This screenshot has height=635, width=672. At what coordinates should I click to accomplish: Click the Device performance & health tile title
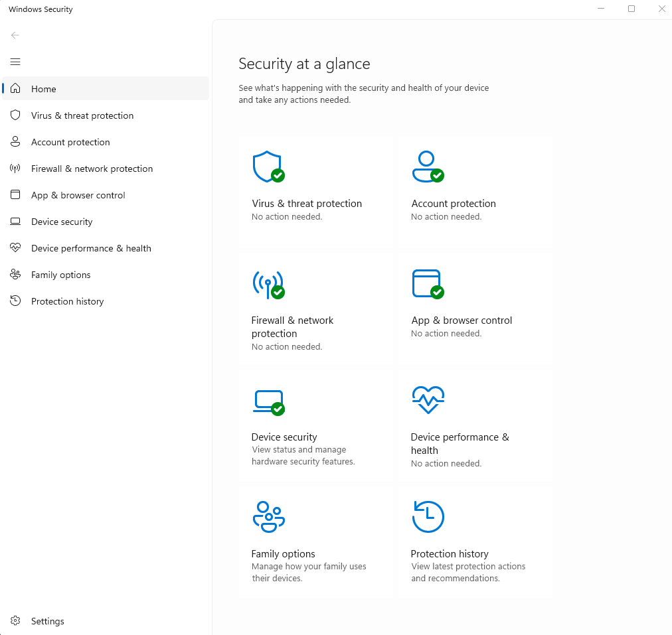[460, 443]
